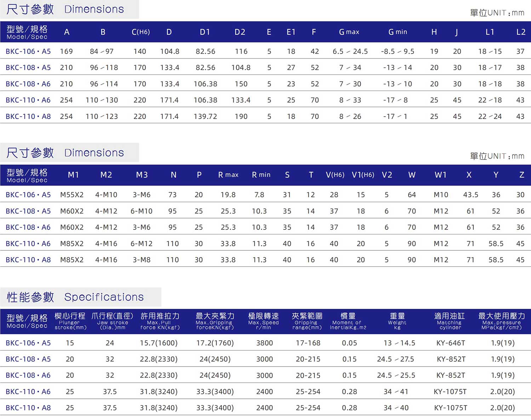Screen dimensions: 531x420
Task: Click the G max column header
Action: click(x=349, y=32)
